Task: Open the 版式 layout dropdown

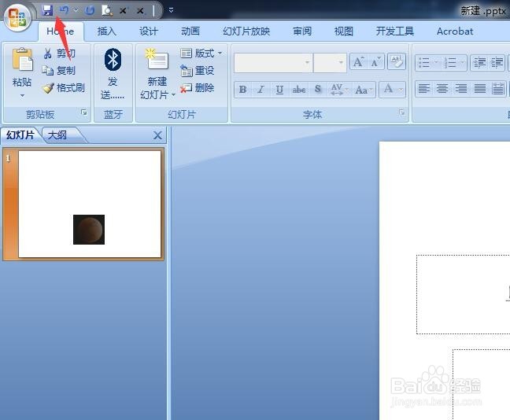Action: click(201, 53)
